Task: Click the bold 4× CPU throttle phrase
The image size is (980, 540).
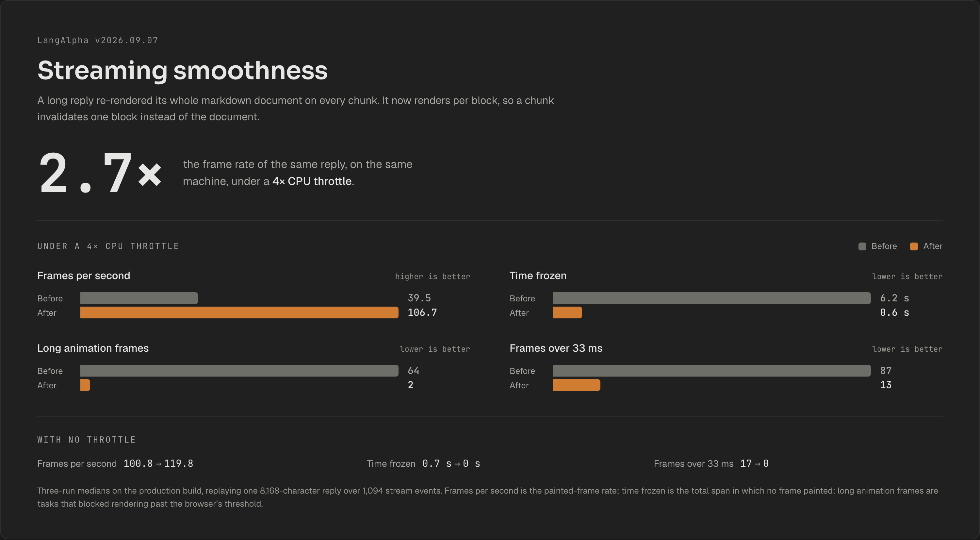Action: click(312, 181)
